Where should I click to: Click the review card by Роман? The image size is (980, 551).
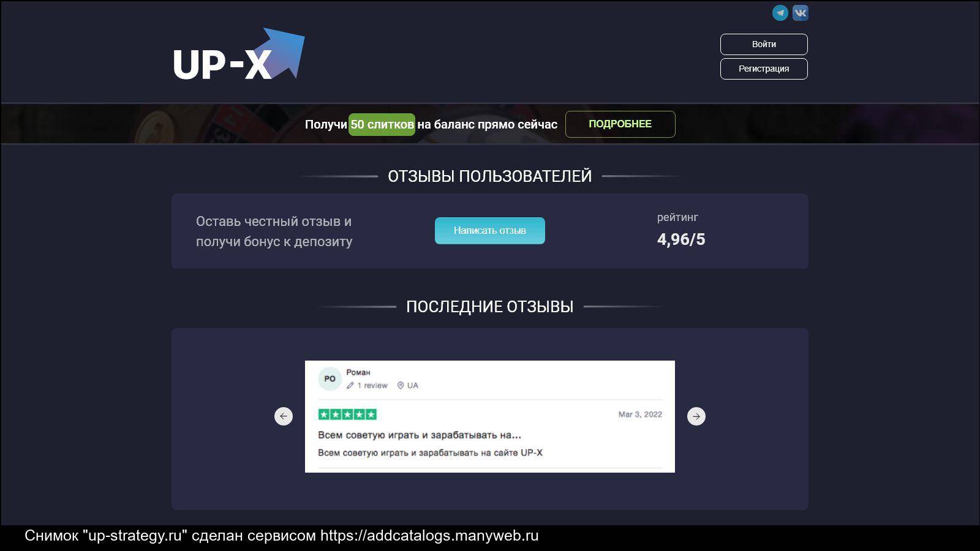[x=490, y=416]
